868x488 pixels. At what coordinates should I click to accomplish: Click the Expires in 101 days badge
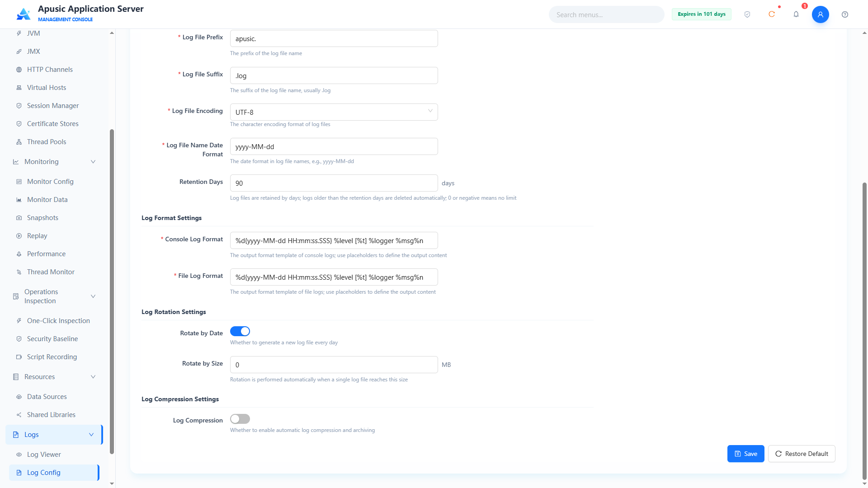(701, 14)
